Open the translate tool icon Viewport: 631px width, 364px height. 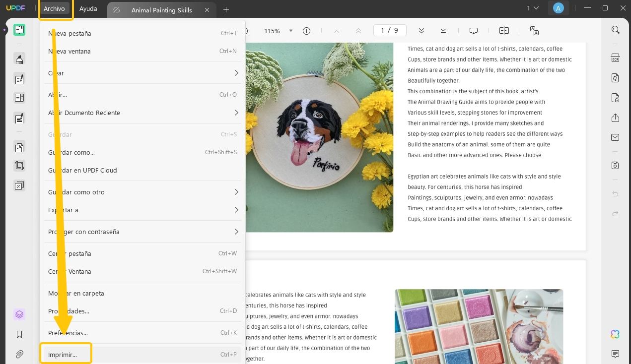(x=534, y=31)
